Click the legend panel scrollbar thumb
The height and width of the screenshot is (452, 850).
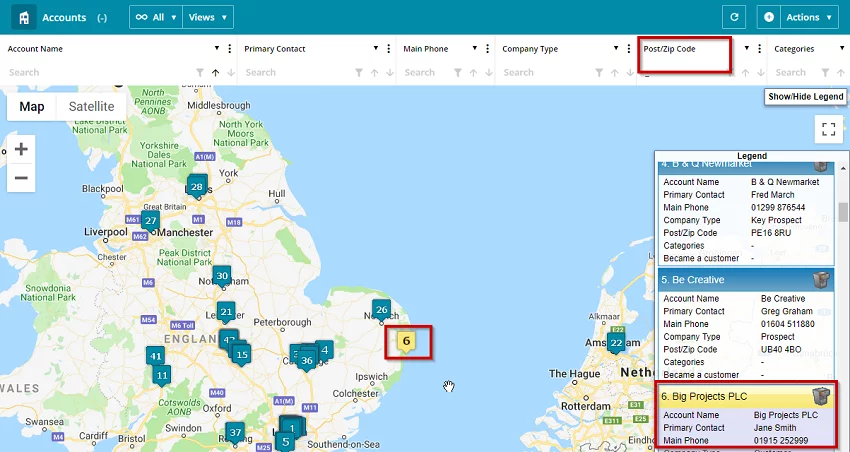(842, 212)
